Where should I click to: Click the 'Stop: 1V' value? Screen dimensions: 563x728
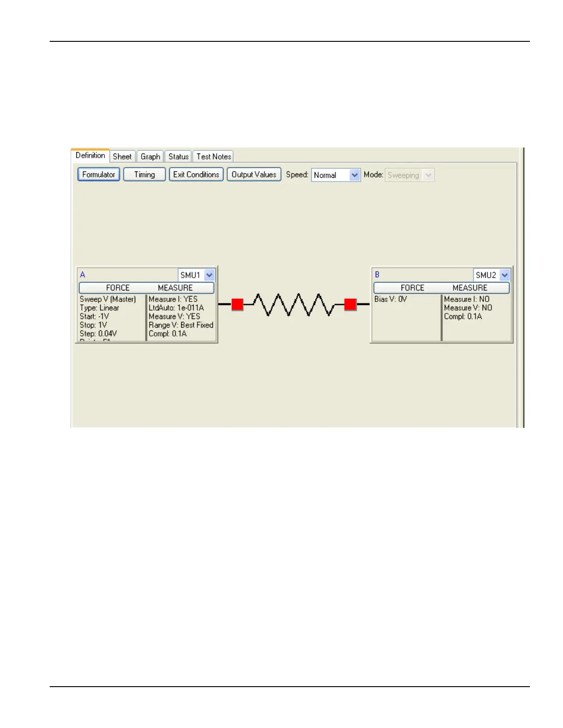click(93, 325)
